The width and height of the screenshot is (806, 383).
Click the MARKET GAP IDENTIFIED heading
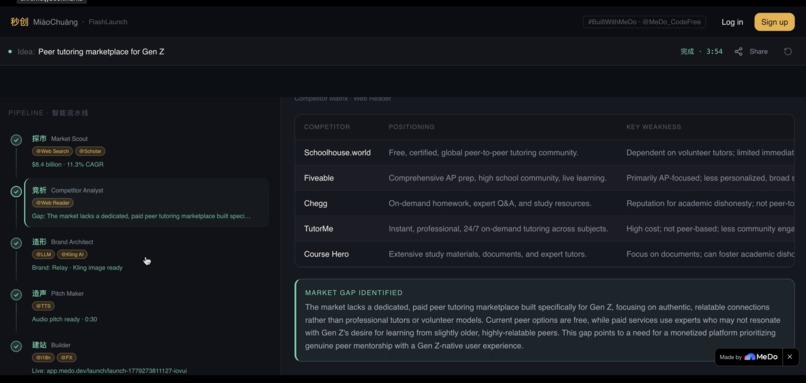(x=354, y=293)
